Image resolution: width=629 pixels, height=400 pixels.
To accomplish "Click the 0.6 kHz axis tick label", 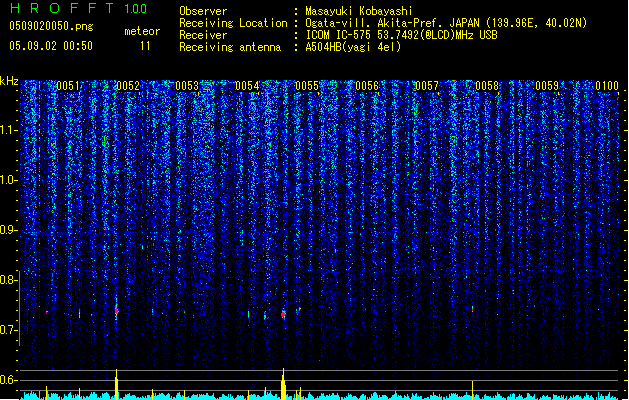I will tap(9, 380).
